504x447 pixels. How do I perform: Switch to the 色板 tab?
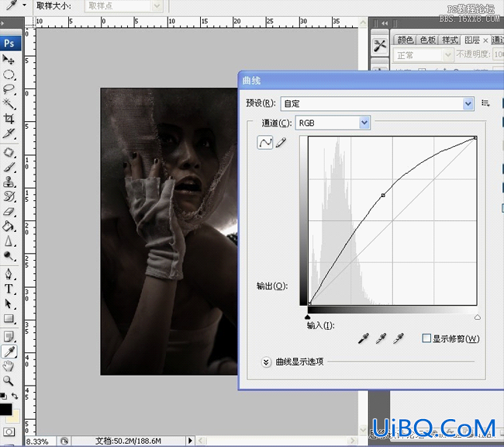pyautogui.click(x=427, y=40)
